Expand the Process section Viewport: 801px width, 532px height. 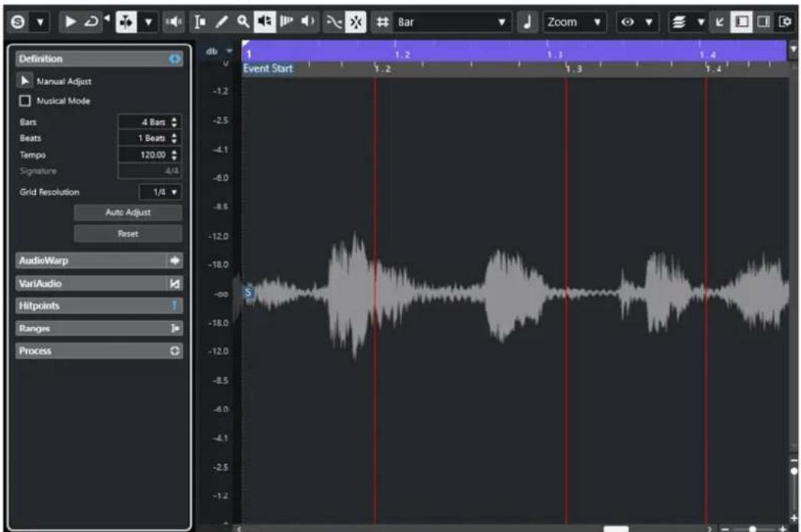(99, 351)
